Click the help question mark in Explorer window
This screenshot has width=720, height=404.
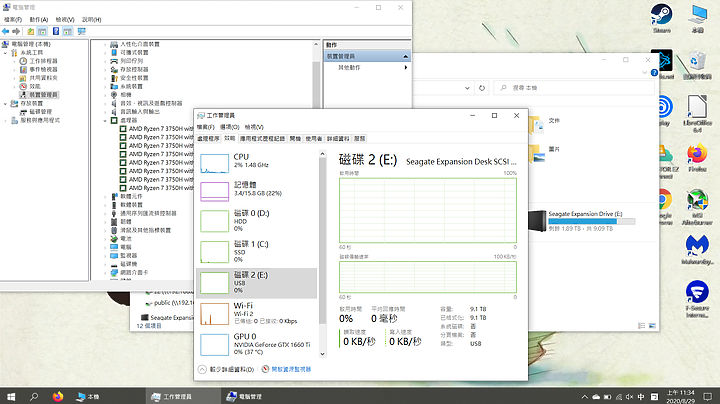point(654,73)
